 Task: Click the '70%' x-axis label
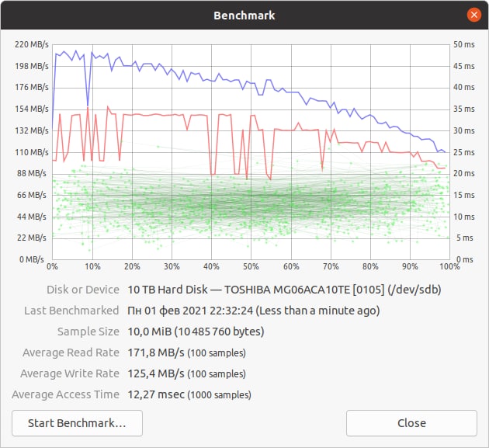[x=331, y=267]
